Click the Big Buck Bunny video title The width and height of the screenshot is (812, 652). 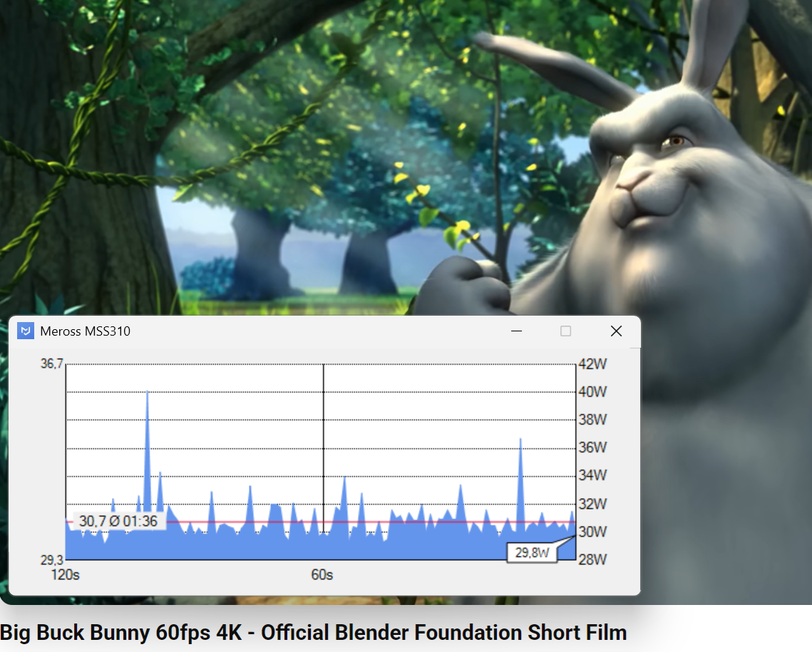click(313, 632)
